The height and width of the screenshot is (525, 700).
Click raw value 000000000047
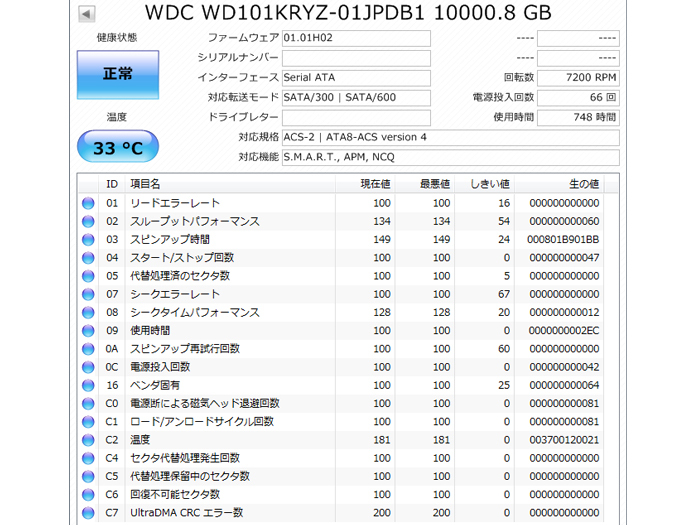564,258
